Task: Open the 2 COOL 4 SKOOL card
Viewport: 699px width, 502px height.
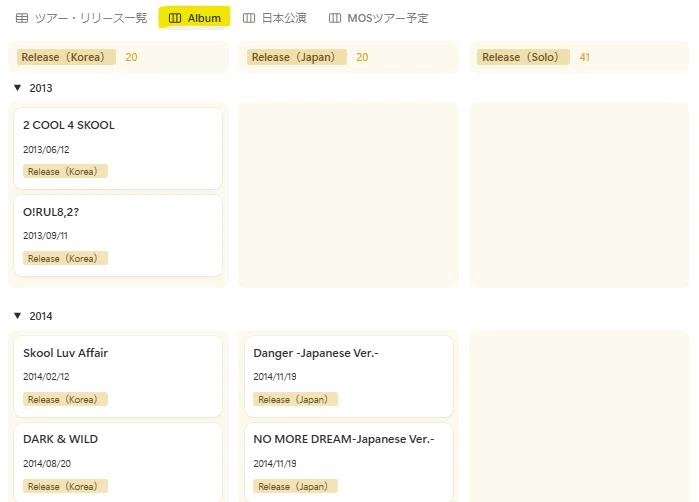Action: tap(118, 148)
